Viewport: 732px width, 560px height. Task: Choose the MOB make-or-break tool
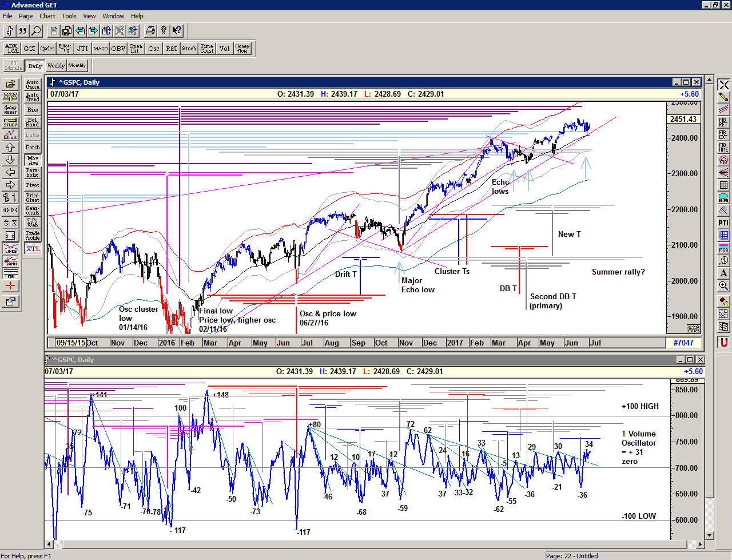(723, 248)
